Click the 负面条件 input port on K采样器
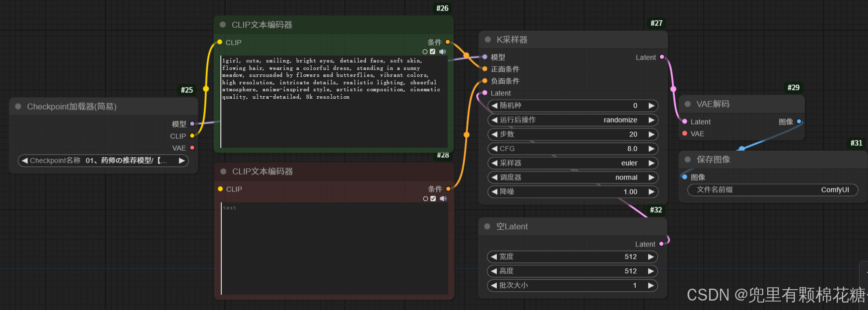Viewport: 868px width, 310px height. tap(485, 81)
